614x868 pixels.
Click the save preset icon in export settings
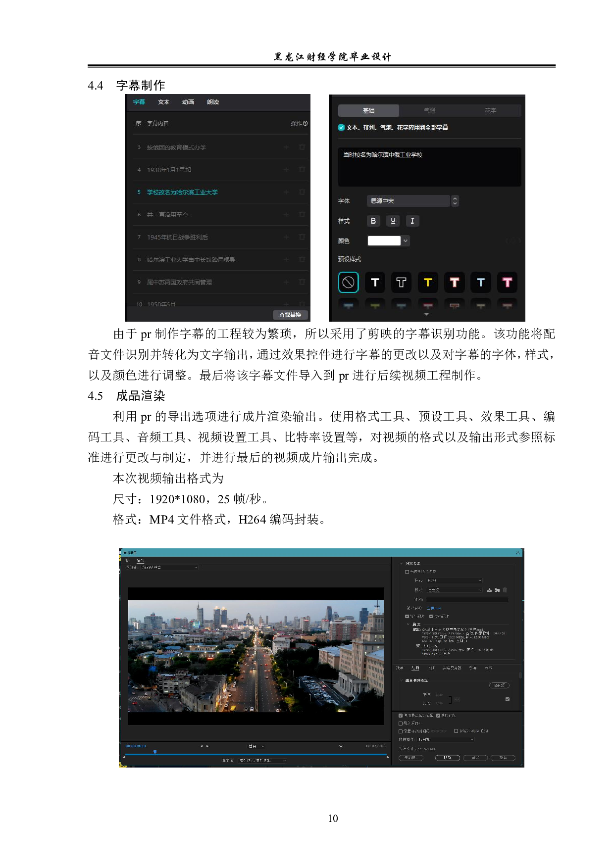point(489,590)
